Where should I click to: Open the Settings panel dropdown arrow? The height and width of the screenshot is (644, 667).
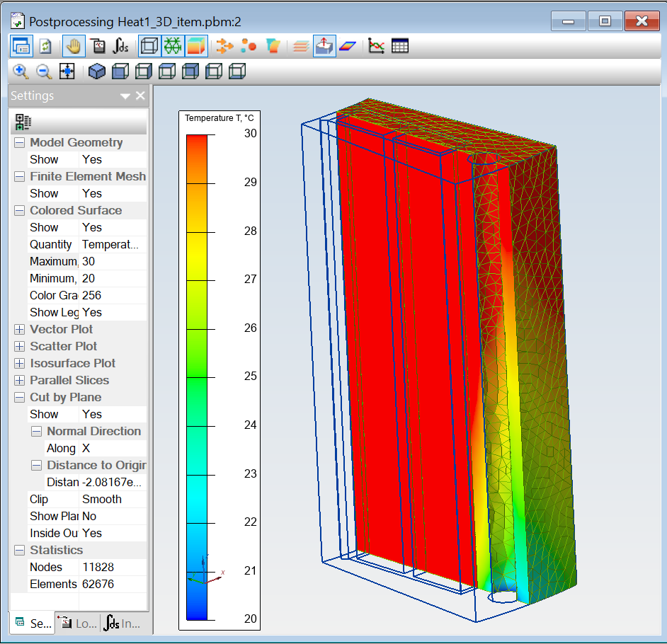point(125,96)
